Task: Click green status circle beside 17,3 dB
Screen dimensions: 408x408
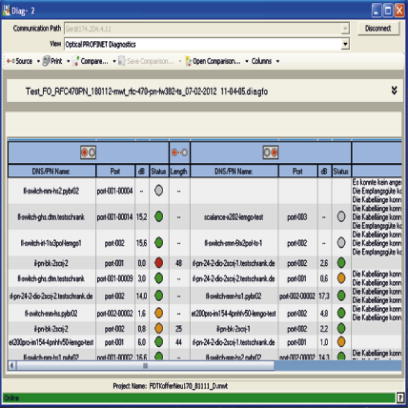Action: pyautogui.click(x=341, y=295)
